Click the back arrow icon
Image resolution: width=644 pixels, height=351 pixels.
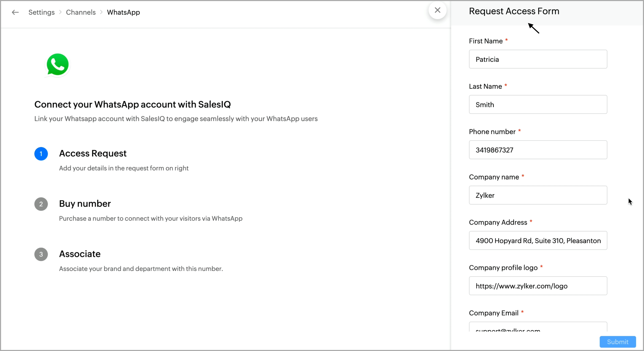pyautogui.click(x=15, y=12)
